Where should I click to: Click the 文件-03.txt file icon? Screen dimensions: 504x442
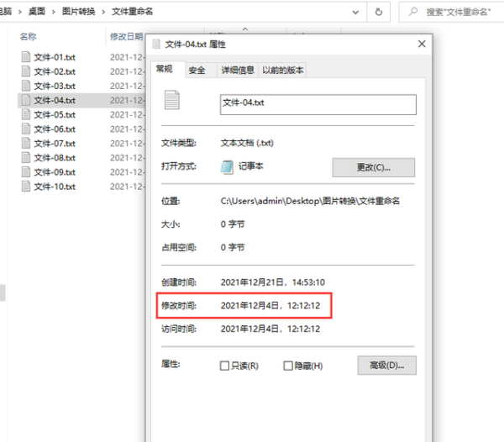tap(26, 86)
